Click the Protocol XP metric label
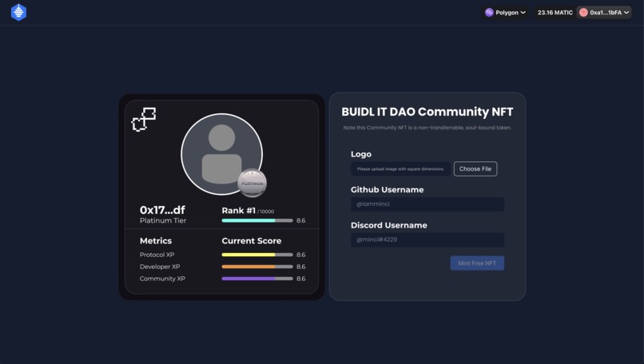Screen dimensions: 644x364 pyautogui.click(x=157, y=255)
